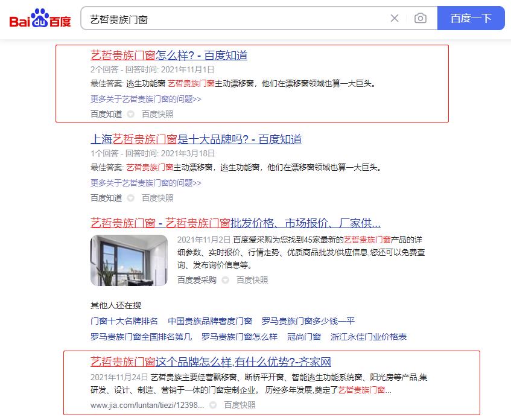This screenshot has width=511, height=420.
Task: Click the window product thumbnail image
Action: point(129,259)
